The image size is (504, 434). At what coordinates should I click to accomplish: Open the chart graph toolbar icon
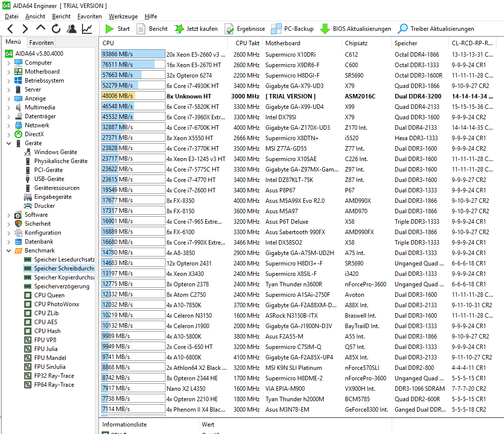(x=87, y=29)
